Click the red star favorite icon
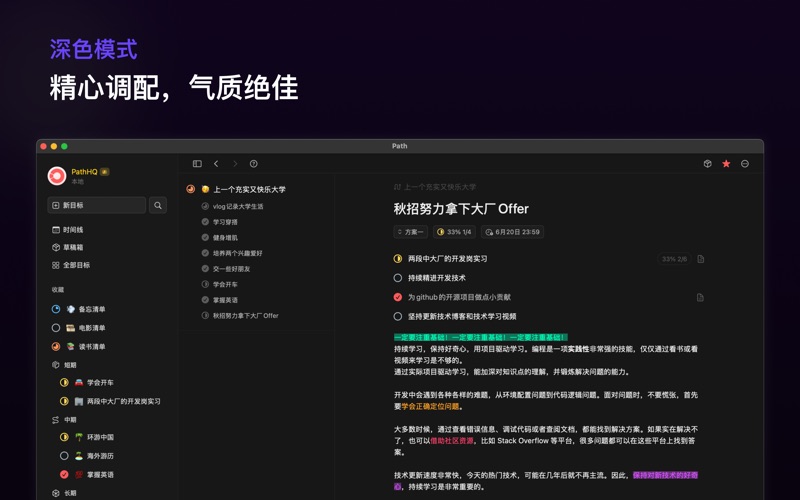The width and height of the screenshot is (800, 500). tap(726, 164)
